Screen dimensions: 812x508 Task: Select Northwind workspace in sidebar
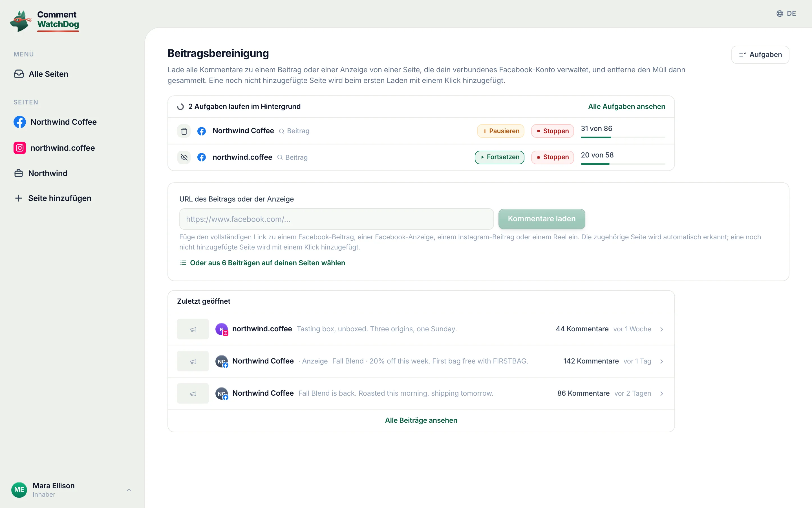(41, 173)
